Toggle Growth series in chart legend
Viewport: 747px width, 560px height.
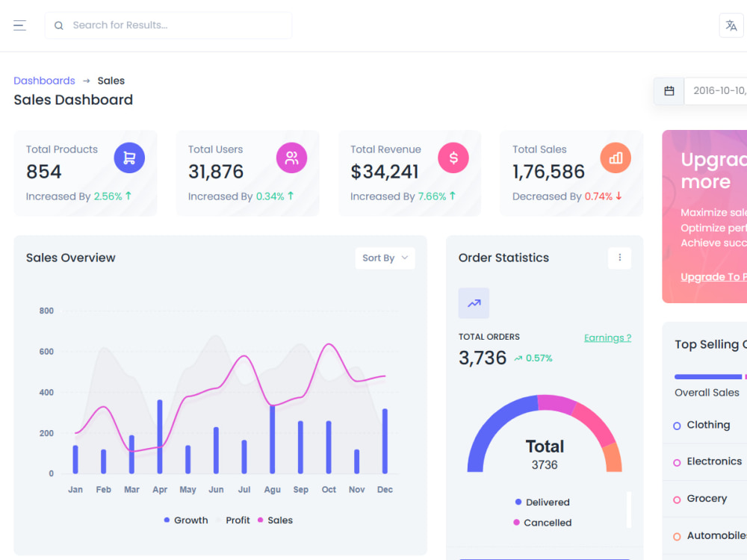click(186, 520)
